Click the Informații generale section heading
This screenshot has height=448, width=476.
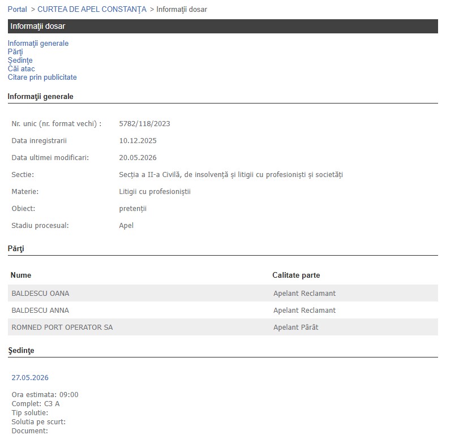point(40,97)
